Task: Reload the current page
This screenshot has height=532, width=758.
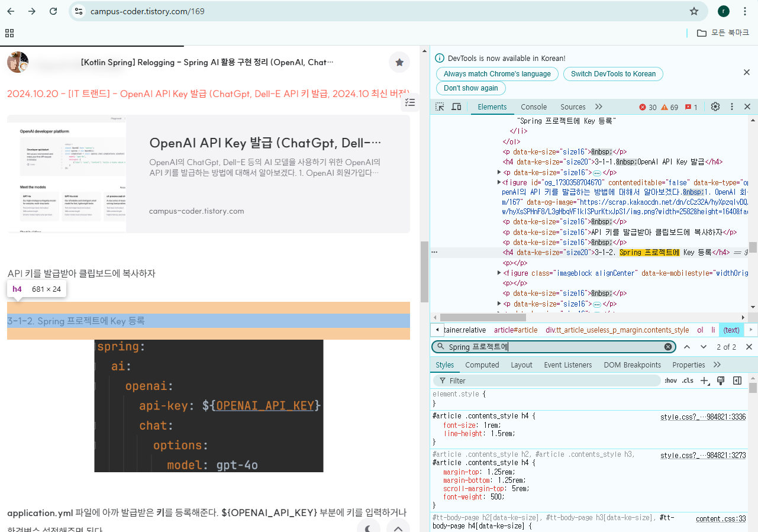Action: [53, 11]
